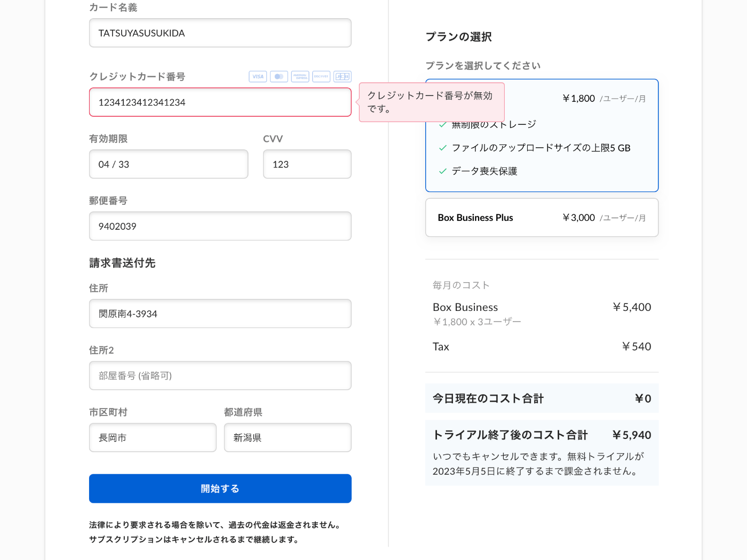This screenshot has height=560, width=747.
Task: Click the 市区町村 field showing 長岡市
Action: point(153,438)
